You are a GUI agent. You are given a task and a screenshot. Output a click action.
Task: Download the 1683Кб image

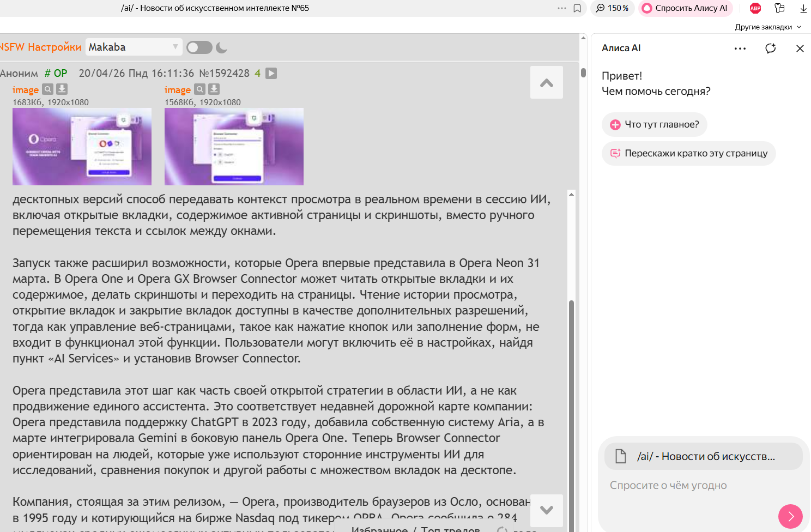(x=62, y=89)
